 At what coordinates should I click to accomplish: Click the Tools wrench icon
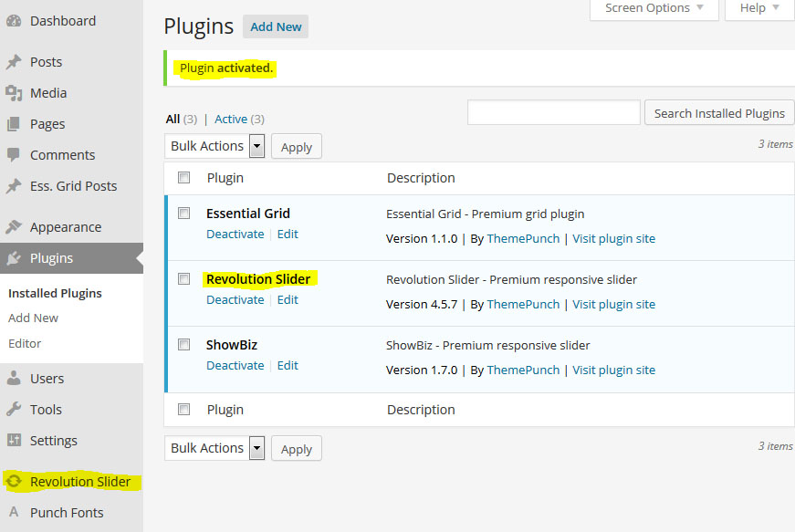coord(14,410)
